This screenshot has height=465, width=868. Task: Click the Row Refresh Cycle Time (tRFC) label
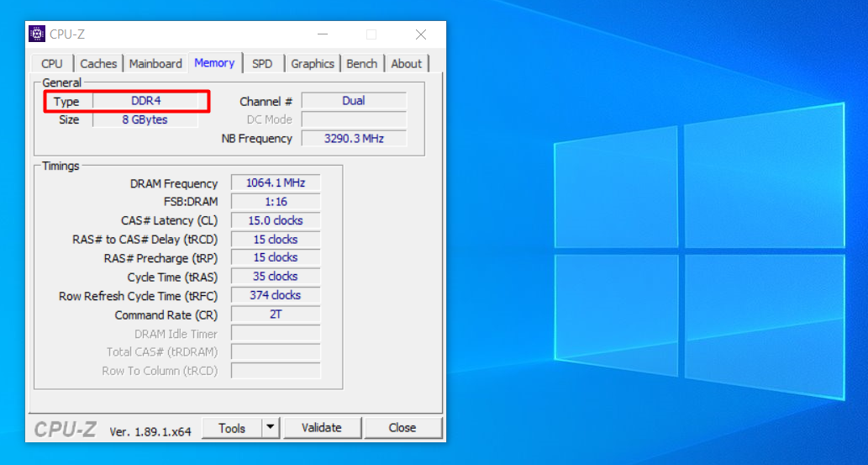[139, 297]
